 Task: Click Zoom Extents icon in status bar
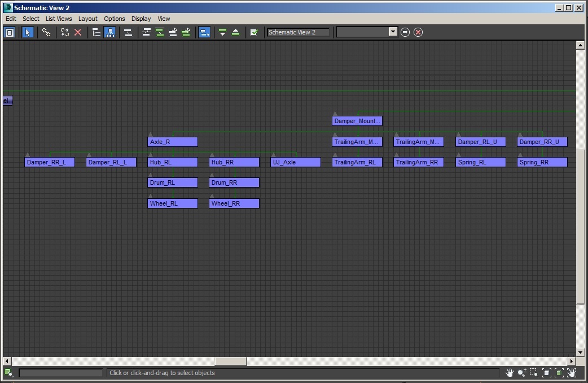click(x=546, y=373)
